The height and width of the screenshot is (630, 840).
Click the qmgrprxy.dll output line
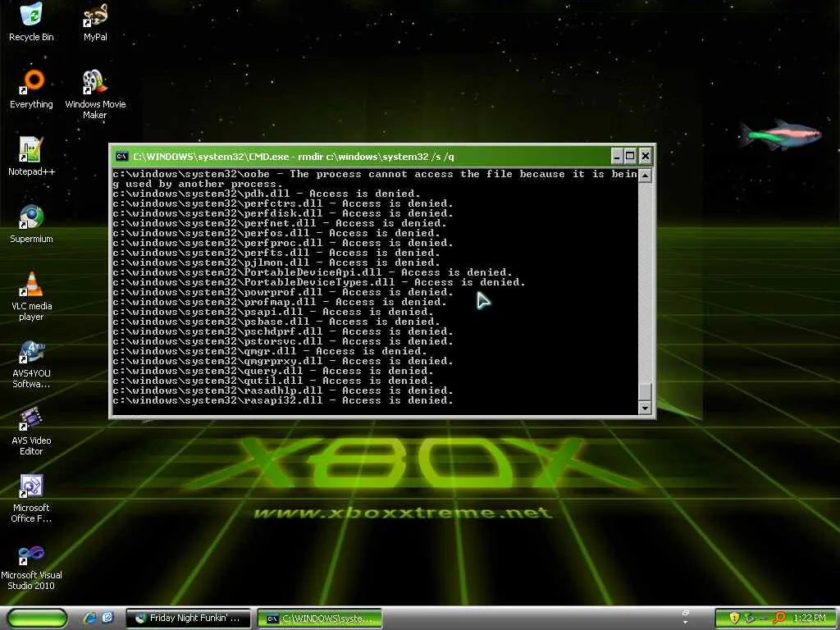click(x=283, y=361)
